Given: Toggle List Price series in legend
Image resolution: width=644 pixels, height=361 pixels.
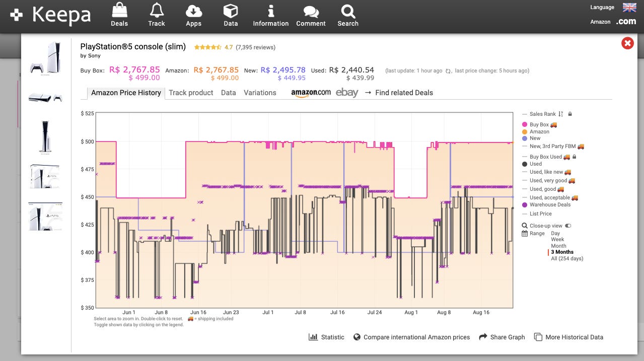Looking at the screenshot, I should [x=537, y=214].
